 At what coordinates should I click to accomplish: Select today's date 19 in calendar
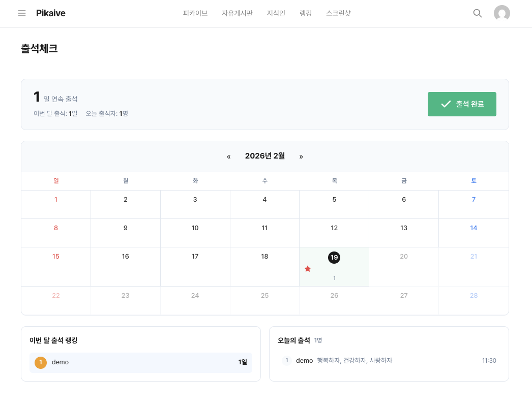(x=334, y=258)
